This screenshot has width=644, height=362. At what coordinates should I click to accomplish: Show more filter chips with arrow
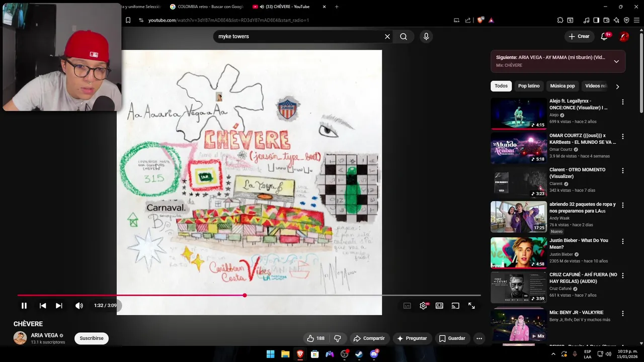[617, 86]
